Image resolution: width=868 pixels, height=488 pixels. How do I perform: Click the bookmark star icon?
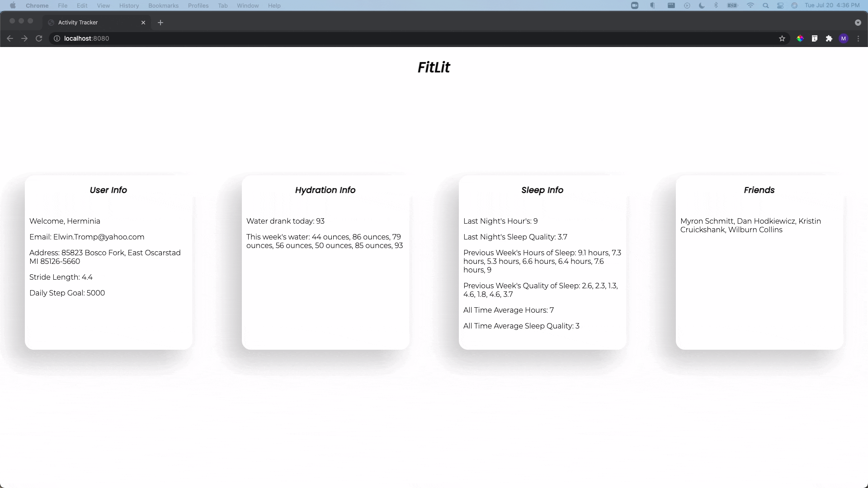pos(782,38)
